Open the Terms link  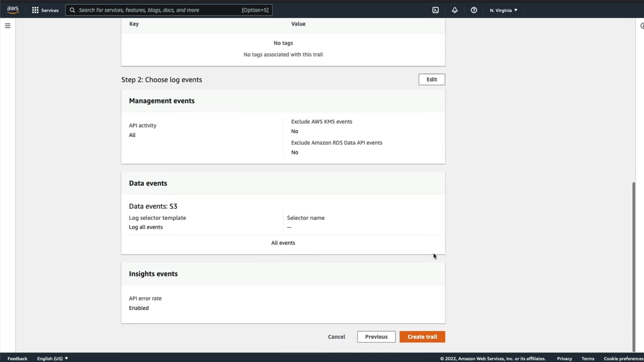(x=588, y=358)
